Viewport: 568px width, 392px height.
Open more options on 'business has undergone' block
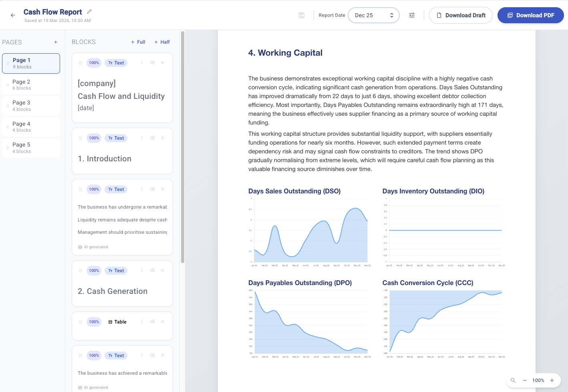coord(142,189)
